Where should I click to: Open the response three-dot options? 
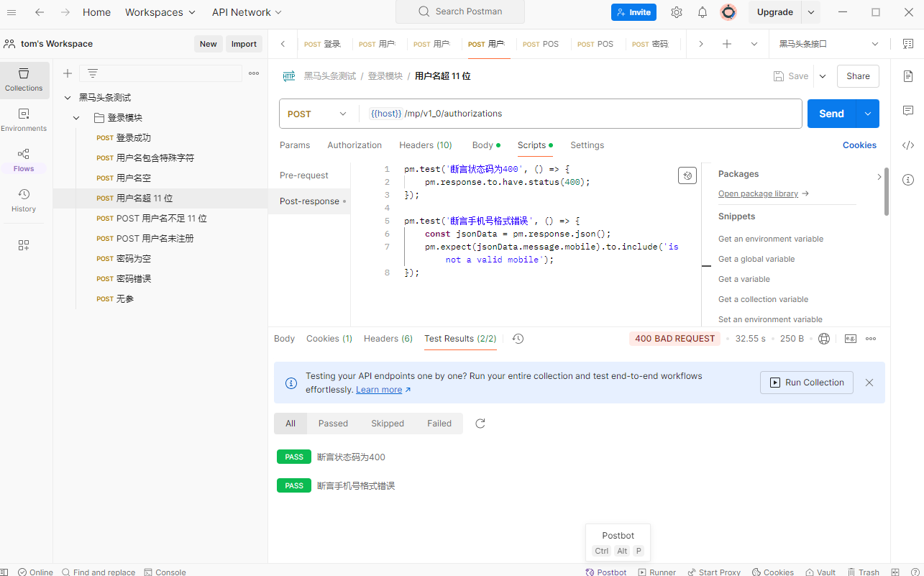871,339
